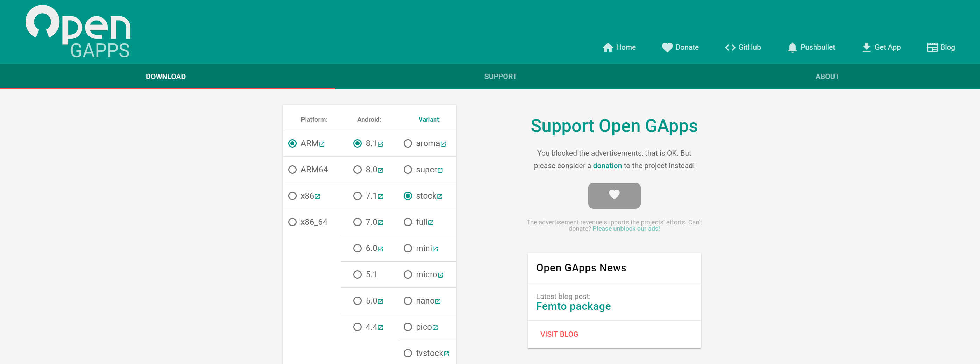The image size is (980, 364).
Task: Click the Get App download icon
Action: 867,47
